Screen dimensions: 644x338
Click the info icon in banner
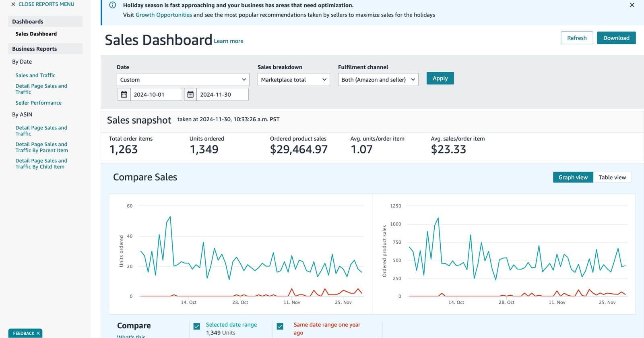click(x=113, y=5)
